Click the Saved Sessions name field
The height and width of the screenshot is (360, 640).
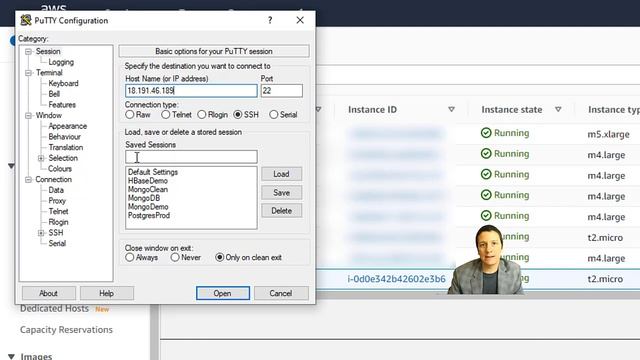coord(191,157)
